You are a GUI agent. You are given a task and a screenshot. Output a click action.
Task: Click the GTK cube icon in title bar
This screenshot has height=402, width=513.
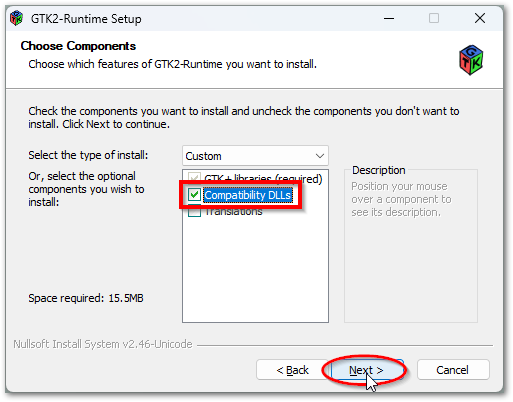(16, 18)
